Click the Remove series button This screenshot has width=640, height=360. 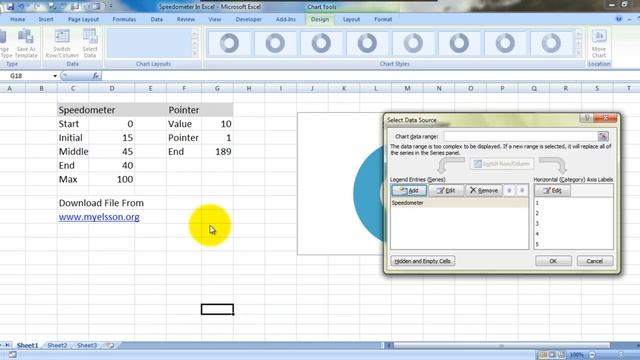click(x=484, y=191)
